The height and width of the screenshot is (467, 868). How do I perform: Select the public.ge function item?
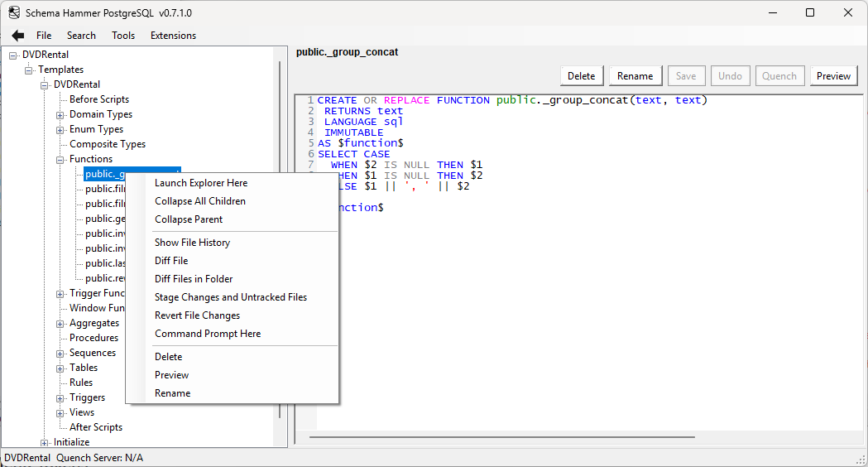(x=105, y=219)
